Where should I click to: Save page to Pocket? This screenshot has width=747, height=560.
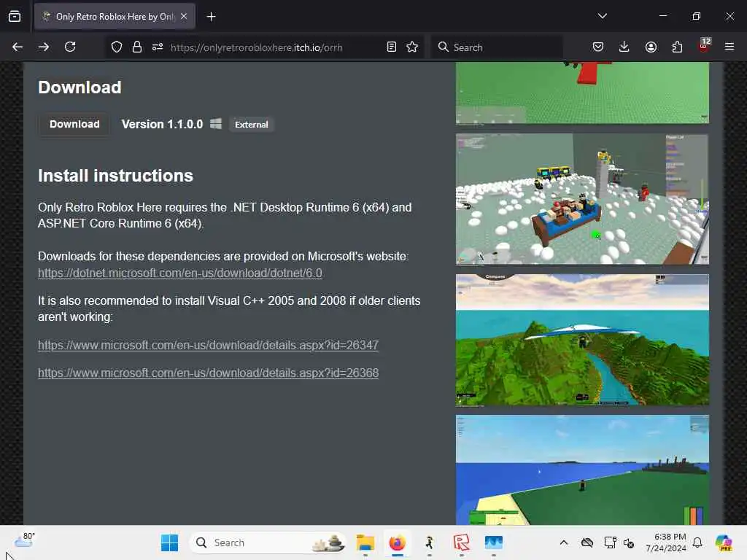[x=598, y=47]
